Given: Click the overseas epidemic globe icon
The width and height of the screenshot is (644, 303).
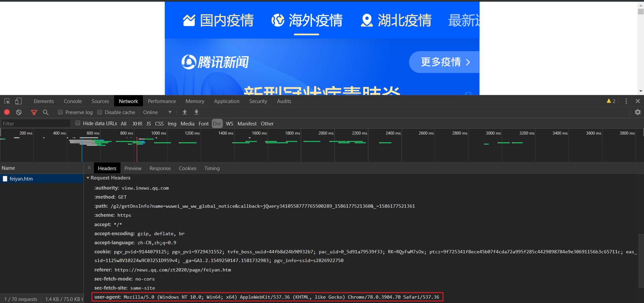Looking at the screenshot, I should pyautogui.click(x=278, y=20).
